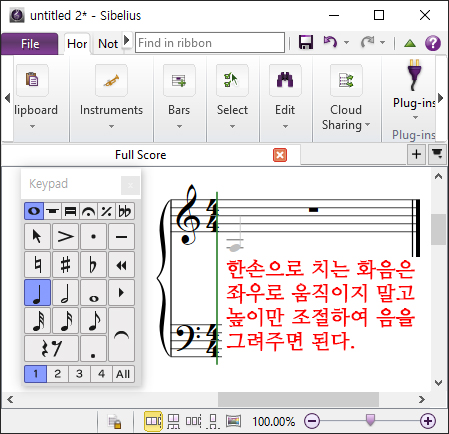This screenshot has width=449, height=434.
Task: Open jazz articulations Keypad layout
Action: click(x=106, y=211)
